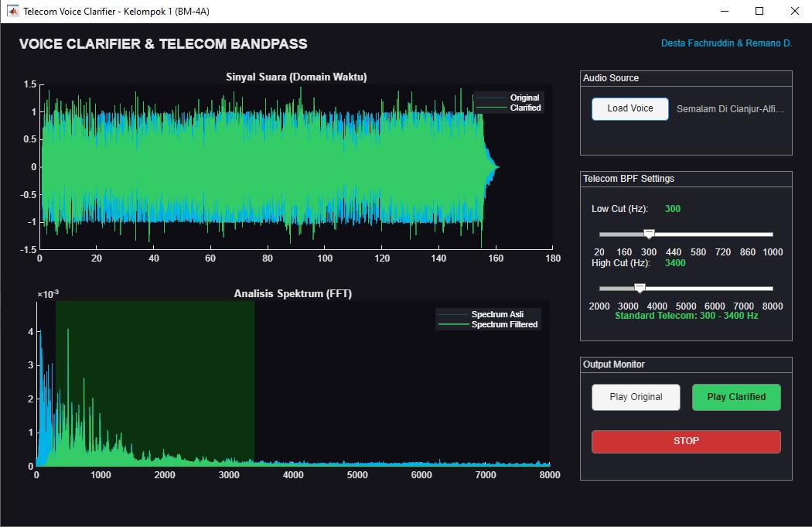The width and height of the screenshot is (812, 527).
Task: Click the Clarified legend entry
Action: click(525, 108)
